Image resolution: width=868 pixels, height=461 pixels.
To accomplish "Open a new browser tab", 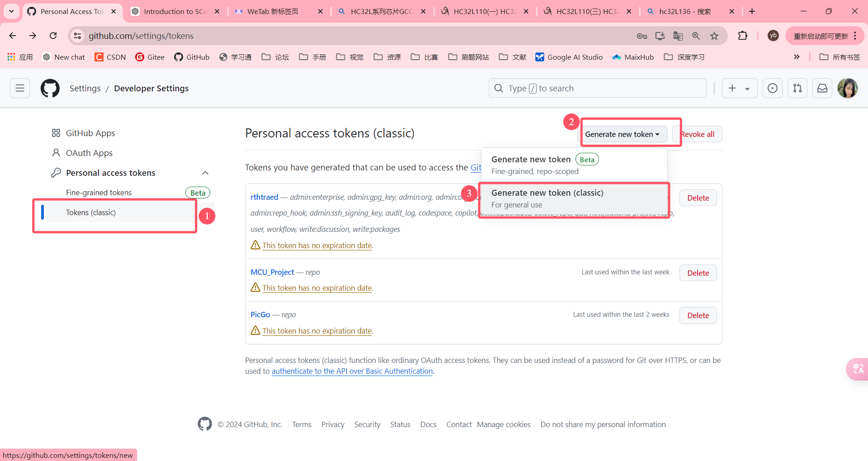I will click(x=752, y=11).
